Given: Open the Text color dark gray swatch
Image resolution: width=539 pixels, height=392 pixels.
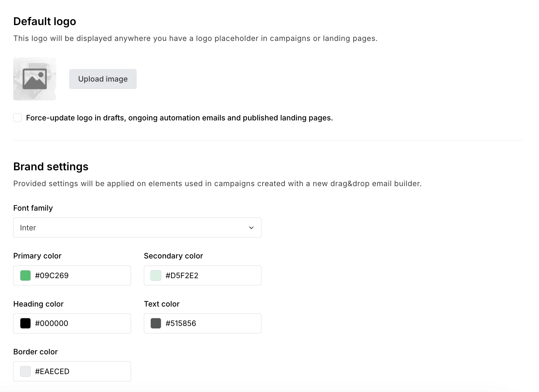Looking at the screenshot, I should [x=156, y=323].
